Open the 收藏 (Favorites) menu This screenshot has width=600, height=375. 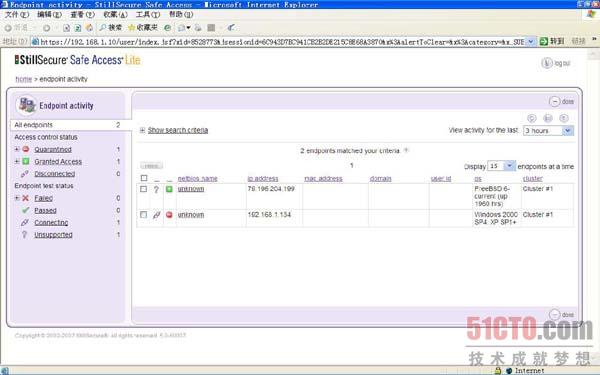pos(115,15)
